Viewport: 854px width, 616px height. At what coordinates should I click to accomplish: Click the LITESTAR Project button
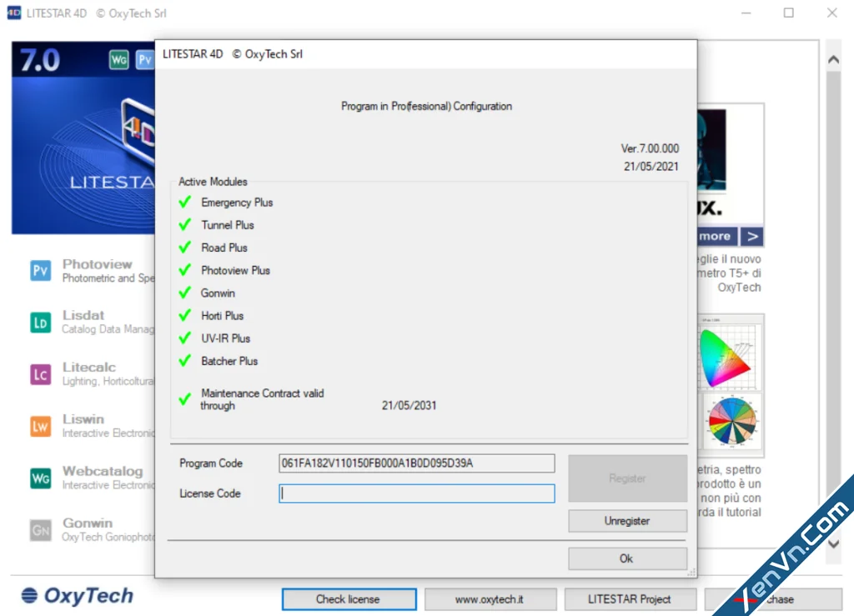[630, 599]
